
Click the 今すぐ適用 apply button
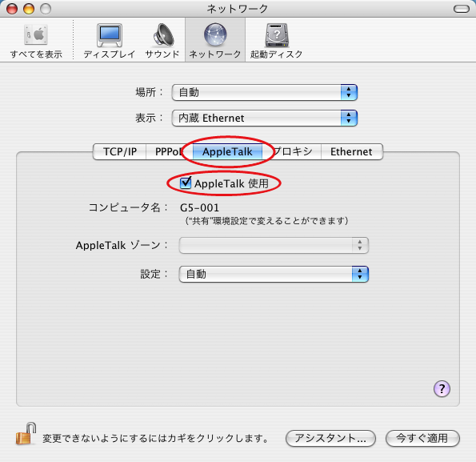tap(422, 438)
